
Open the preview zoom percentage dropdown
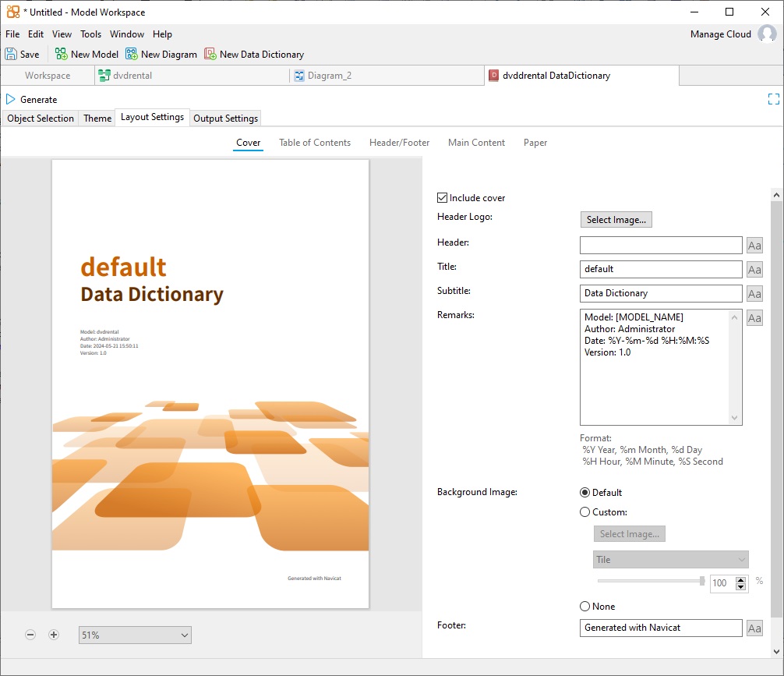coord(135,635)
